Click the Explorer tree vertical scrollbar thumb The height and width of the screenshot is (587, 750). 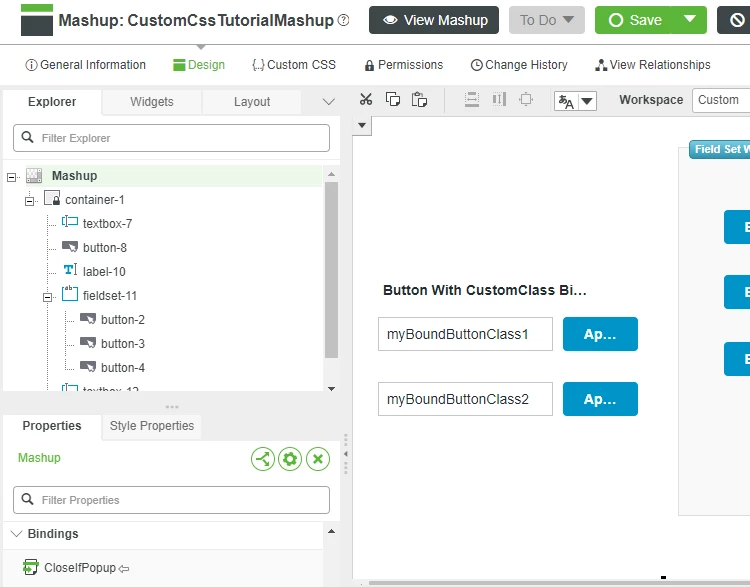331,270
